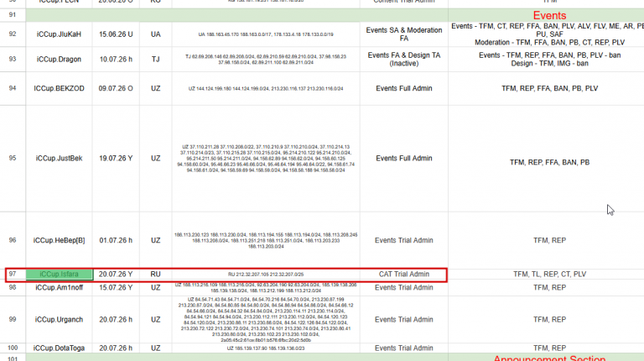Select country cell RU in Isfara row
The image size is (644, 361).
point(156,275)
